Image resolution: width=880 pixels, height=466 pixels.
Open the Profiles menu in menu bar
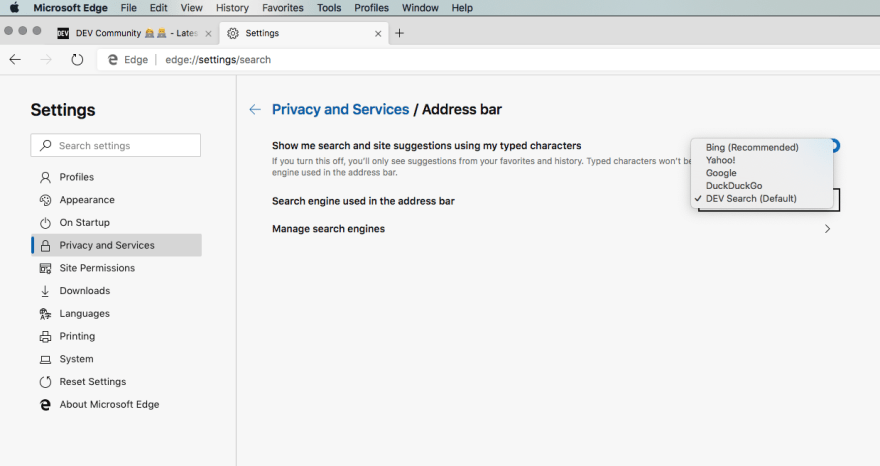point(372,8)
